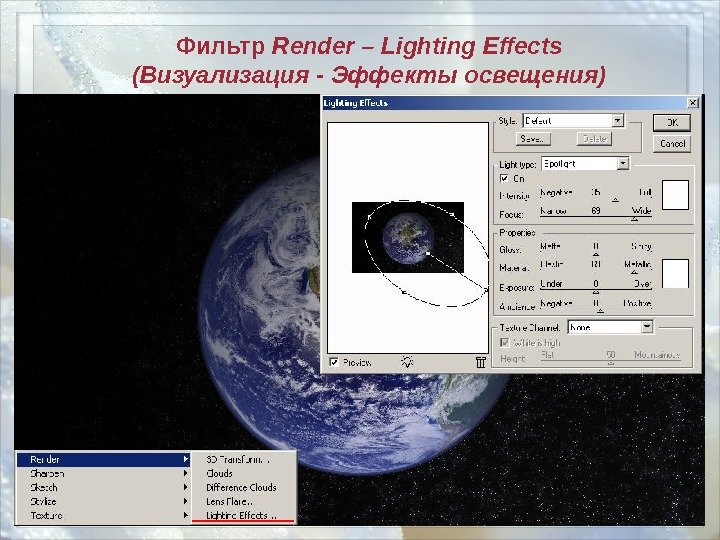This screenshot has width=720, height=540.
Task: Choose Difference Clouds from submenu
Action: [x=244, y=487]
